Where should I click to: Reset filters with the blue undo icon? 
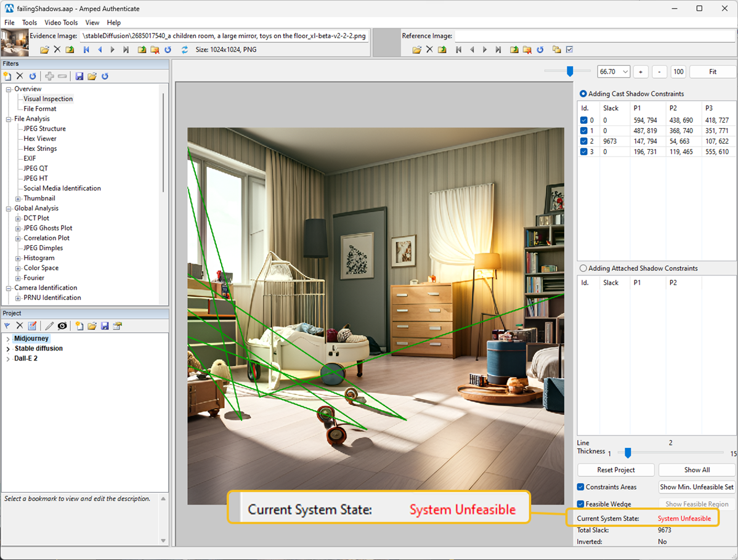point(33,76)
